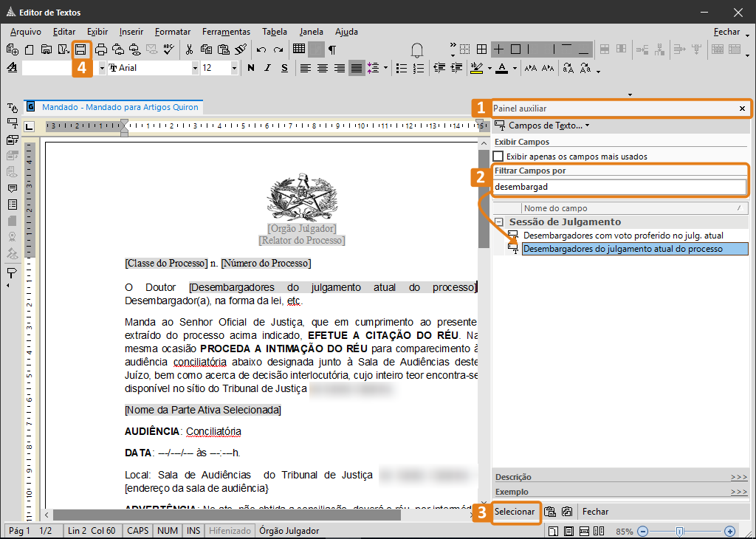Image resolution: width=756 pixels, height=539 pixels.
Task: Open a document with the folder icon
Action: coord(47,49)
